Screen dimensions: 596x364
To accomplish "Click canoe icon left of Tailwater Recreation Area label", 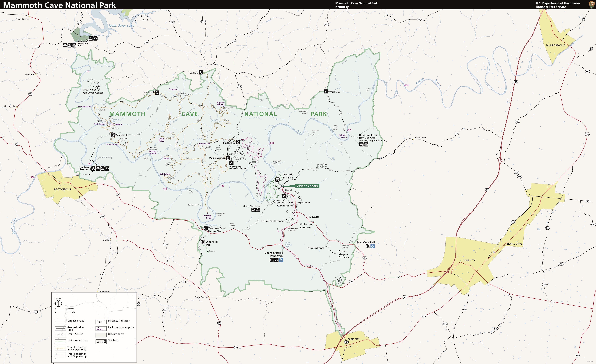I will 74,45.
